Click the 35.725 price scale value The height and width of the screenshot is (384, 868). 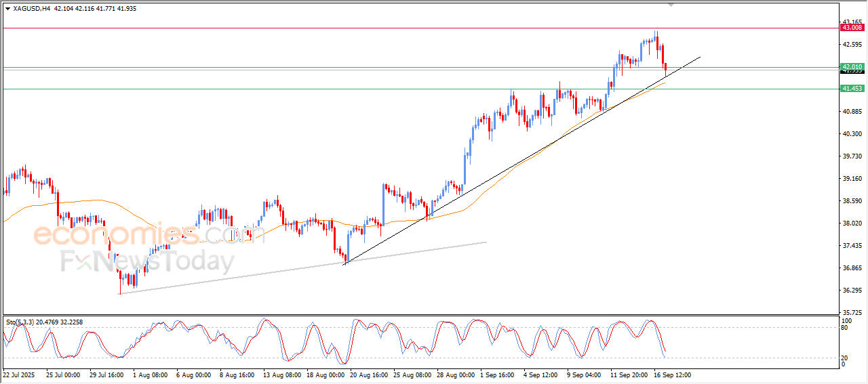[851, 313]
